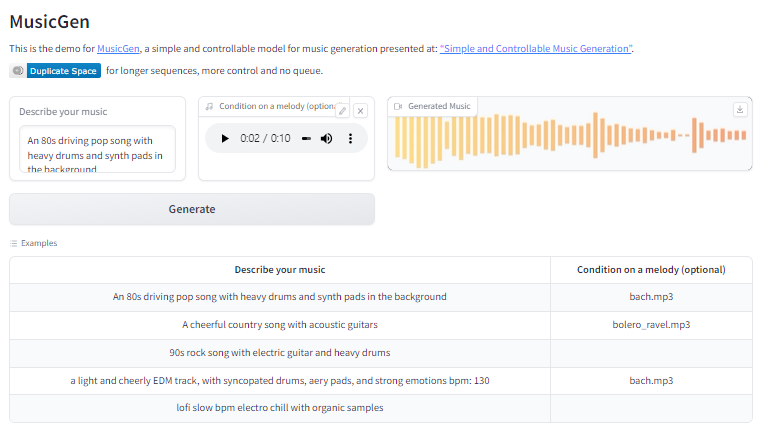Click the MusicGen page heading
This screenshot has height=429, width=770.
tap(50, 22)
